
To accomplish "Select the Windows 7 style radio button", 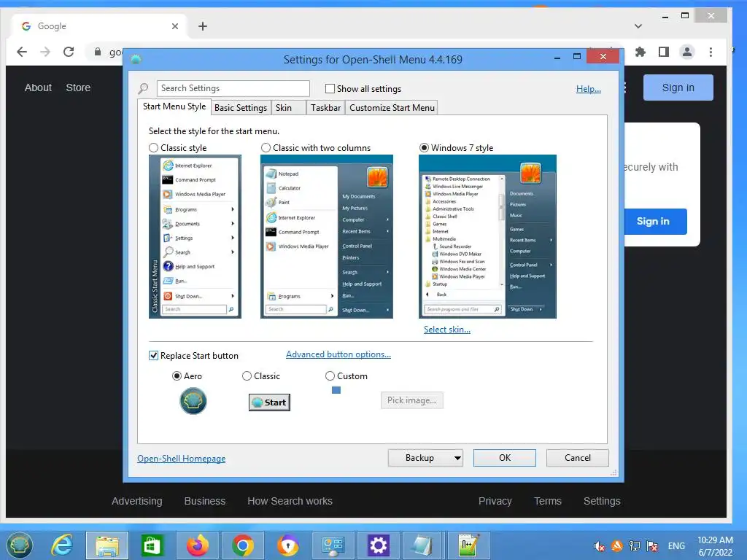I will (x=424, y=148).
